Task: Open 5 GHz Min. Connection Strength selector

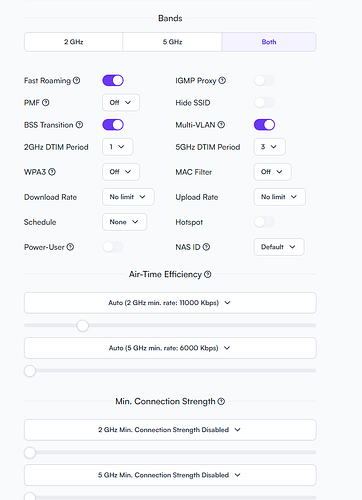Action: [x=170, y=475]
